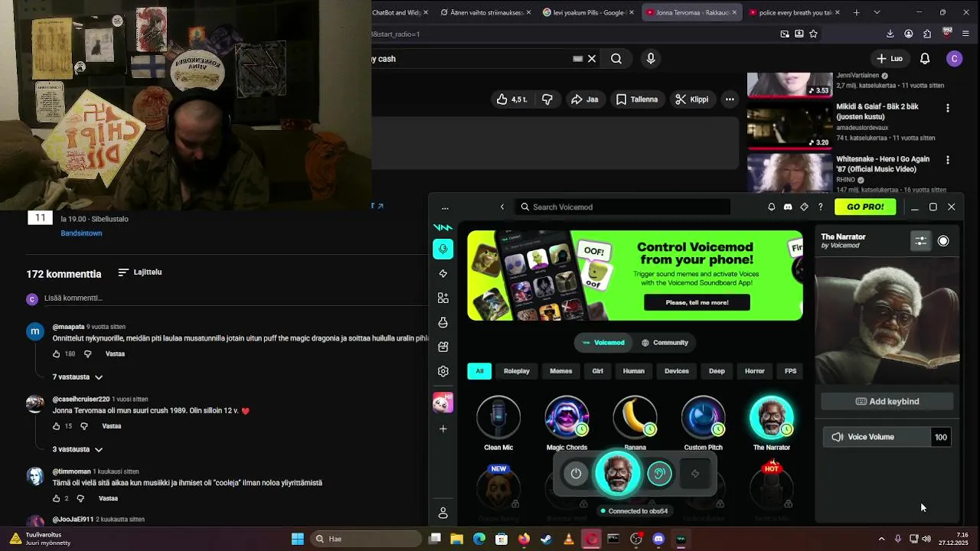Open more actions menu under the video
The width and height of the screenshot is (980, 551).
[730, 99]
